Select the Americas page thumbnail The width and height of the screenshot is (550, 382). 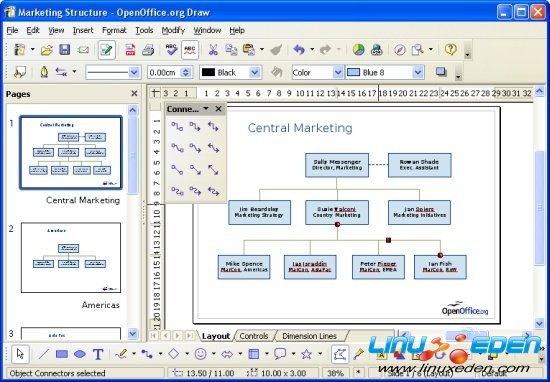tap(71, 257)
